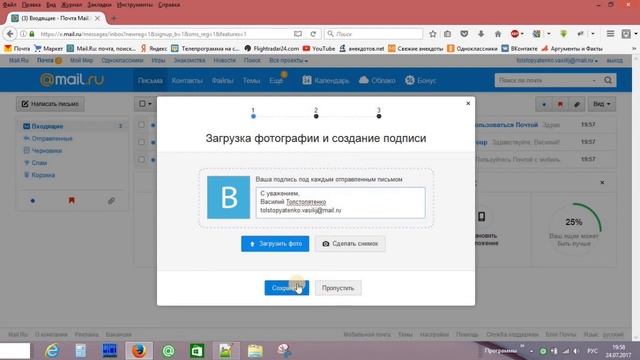Open the Одноклассники bookmark

coord(472,48)
